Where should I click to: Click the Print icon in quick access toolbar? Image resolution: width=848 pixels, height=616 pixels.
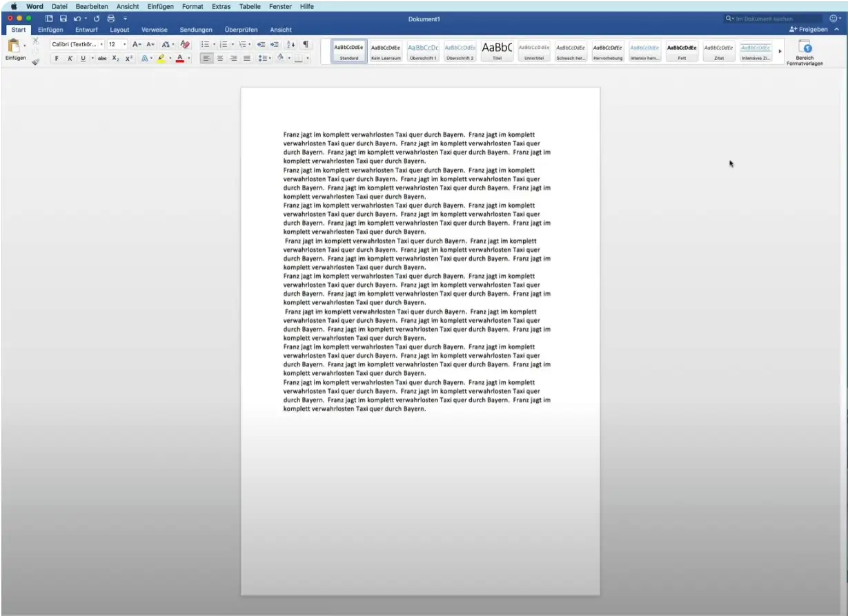(x=110, y=19)
